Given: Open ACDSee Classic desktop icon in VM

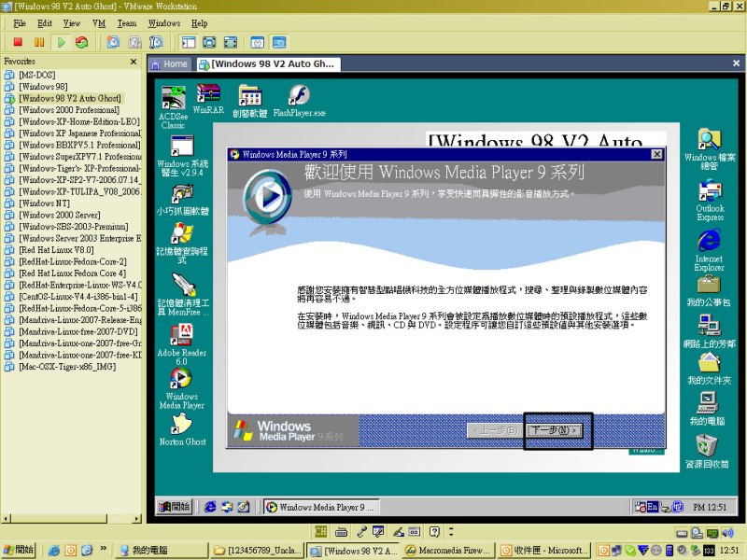Looking at the screenshot, I should tap(174, 107).
